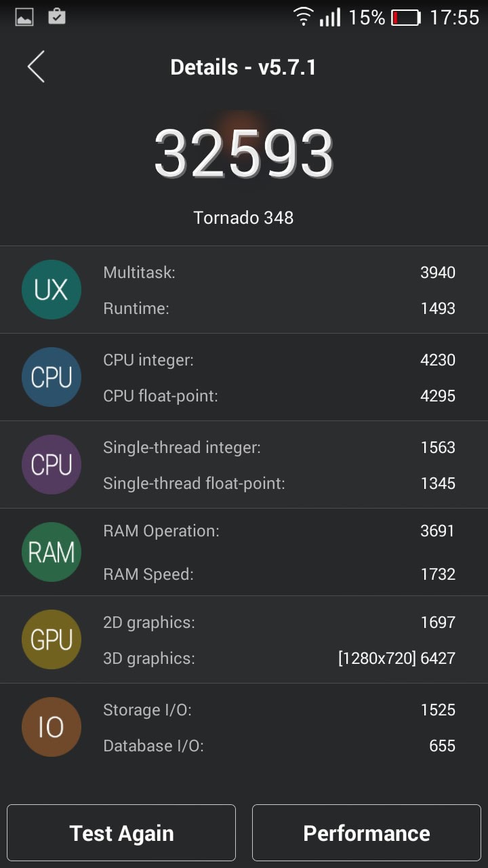Tap the brown IO category icon
Viewport: 488px width, 868px height.
tap(52, 727)
